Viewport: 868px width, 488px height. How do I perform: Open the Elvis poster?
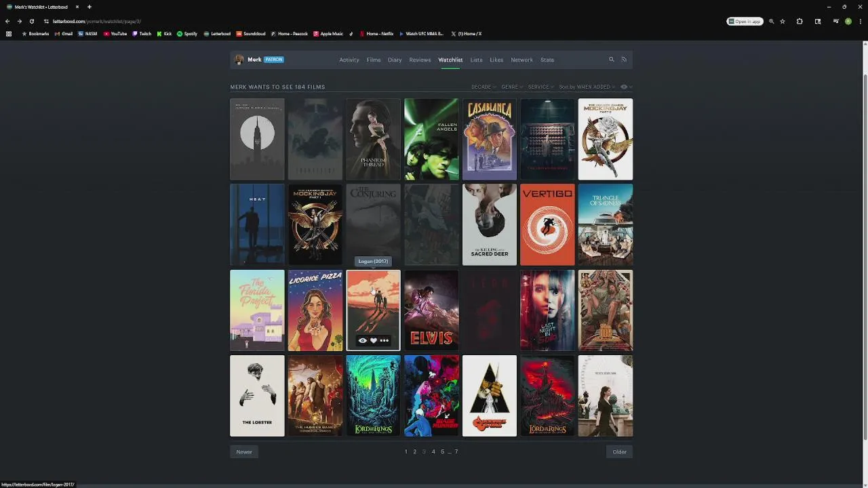coord(431,310)
